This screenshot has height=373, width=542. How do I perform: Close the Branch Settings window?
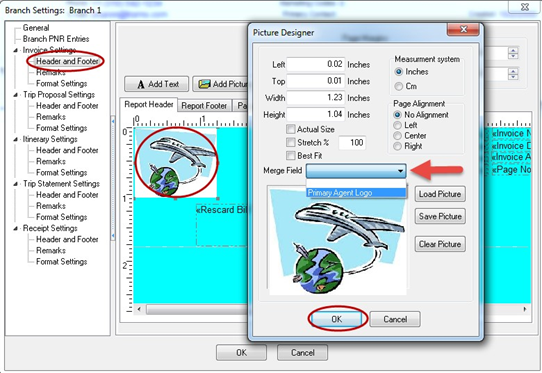[x=525, y=7]
